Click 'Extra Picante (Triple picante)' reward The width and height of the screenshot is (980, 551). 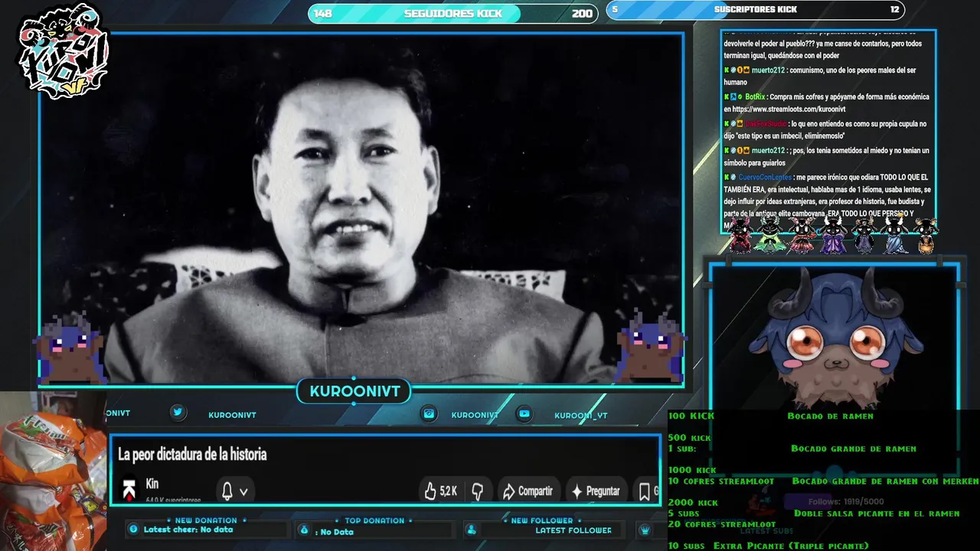tap(791, 546)
